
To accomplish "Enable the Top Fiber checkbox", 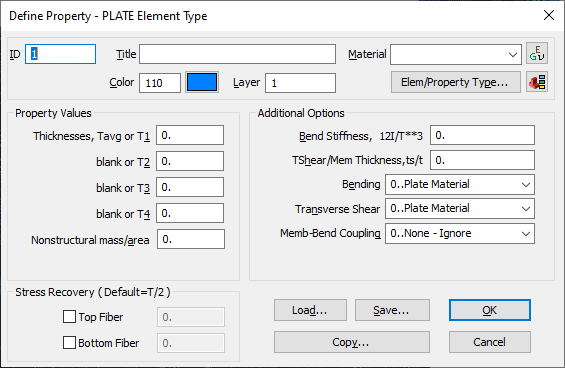I will click(69, 317).
